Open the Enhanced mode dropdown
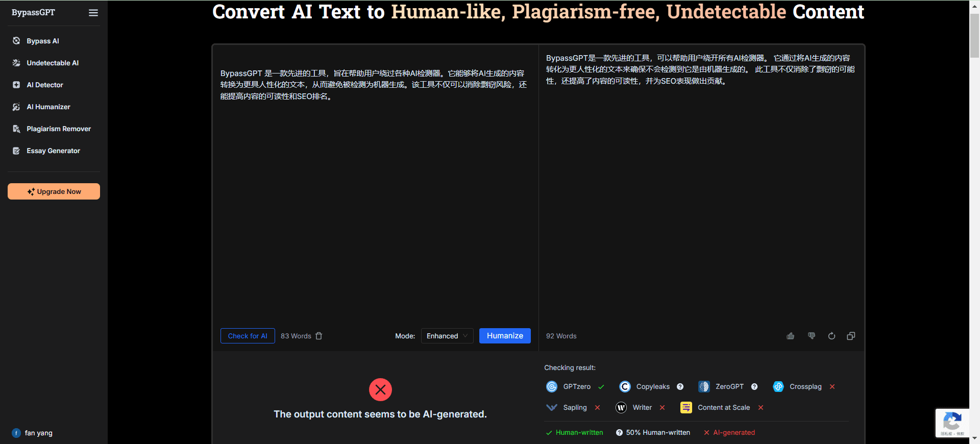 [x=447, y=336]
